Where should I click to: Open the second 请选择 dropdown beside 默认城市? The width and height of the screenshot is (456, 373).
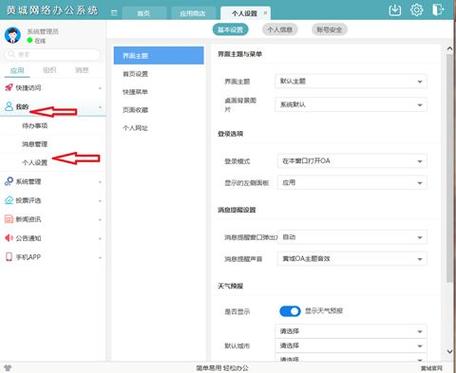[x=351, y=346]
